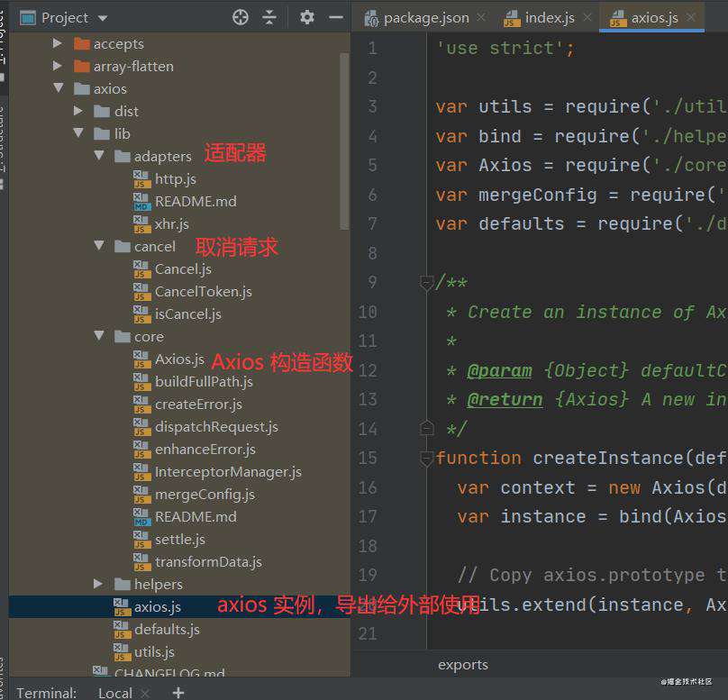Fold the createInstance function at line 15
Image resolution: width=728 pixels, height=700 pixels.
tap(426, 459)
